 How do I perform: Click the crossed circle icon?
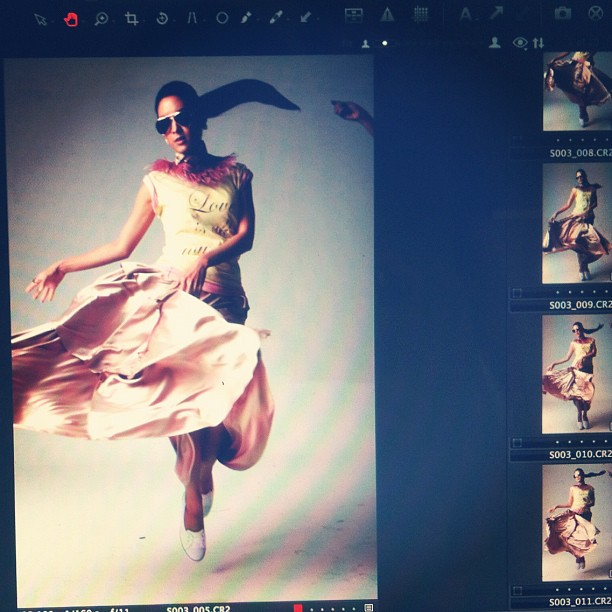tap(596, 13)
